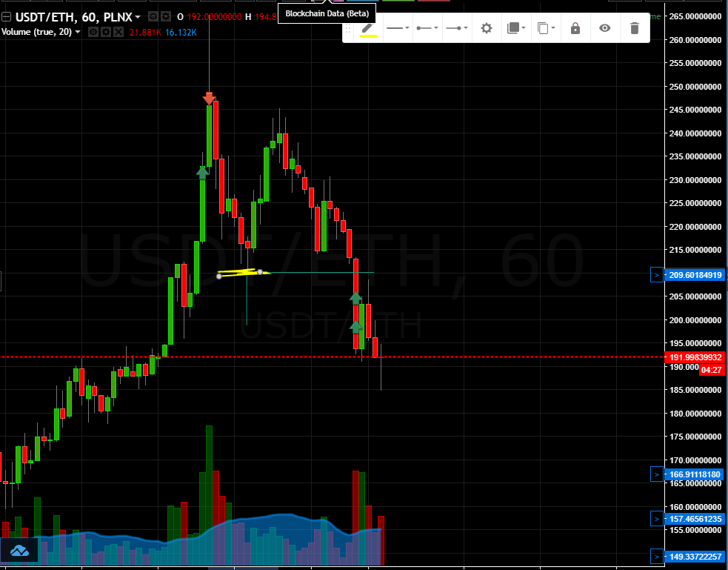728x570 pixels.
Task: Click the 240.00000000 price axis label
Action: (695, 133)
